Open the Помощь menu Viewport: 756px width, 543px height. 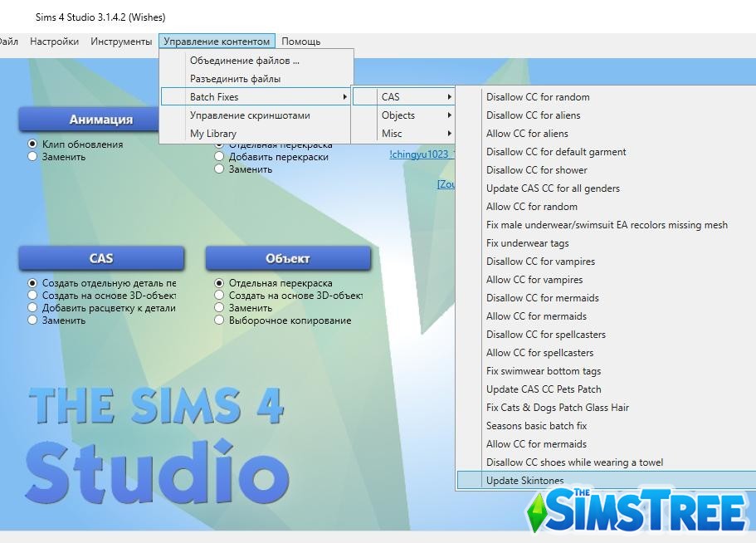tap(301, 41)
